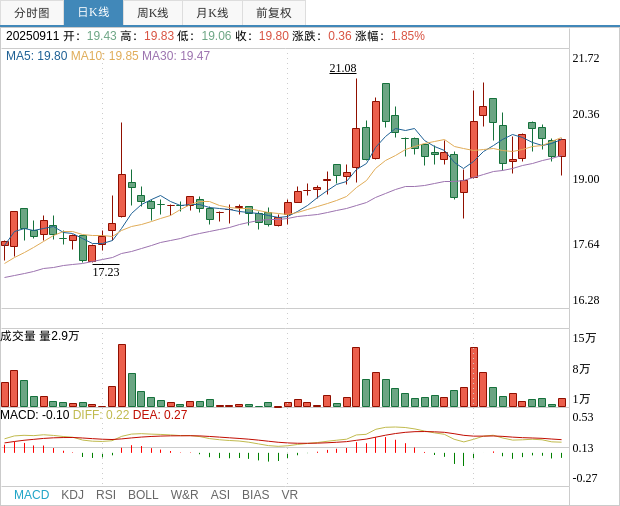Click the DIFF: 0.22 value
Screen dimensions: 620x506
pyautogui.click(x=101, y=415)
